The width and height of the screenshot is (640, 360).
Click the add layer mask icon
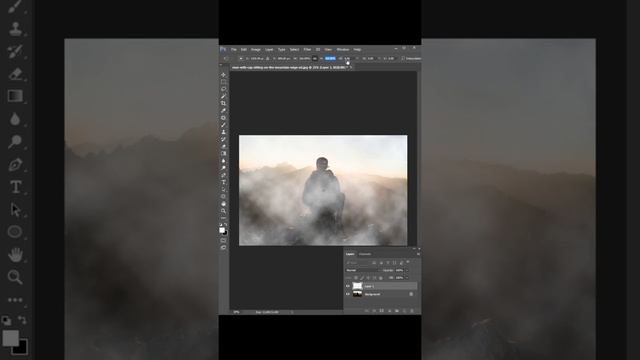pyautogui.click(x=382, y=311)
